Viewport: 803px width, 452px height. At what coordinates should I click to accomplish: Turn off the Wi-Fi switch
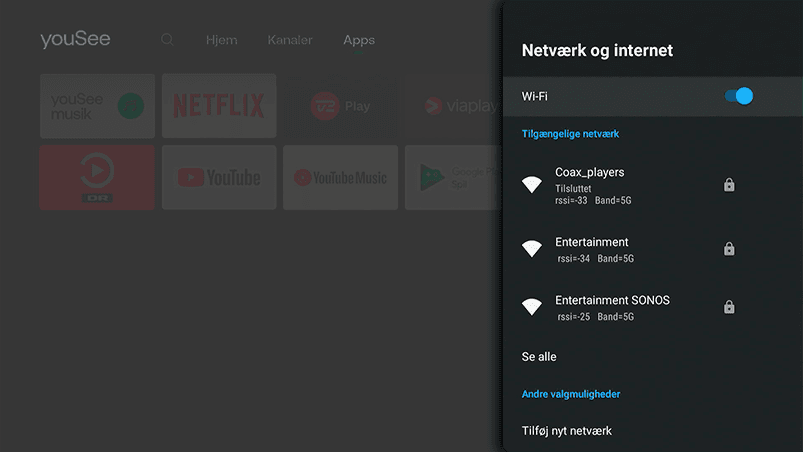[x=738, y=96]
